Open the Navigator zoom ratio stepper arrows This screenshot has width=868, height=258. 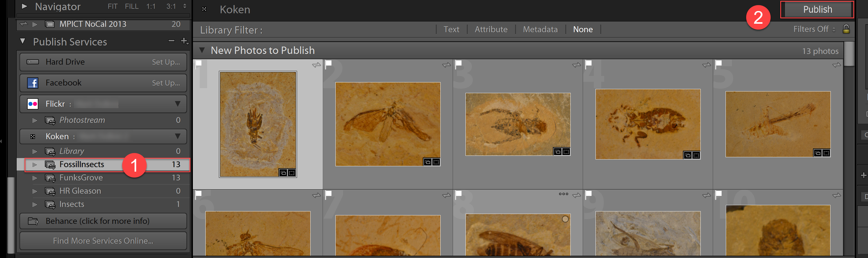click(185, 6)
